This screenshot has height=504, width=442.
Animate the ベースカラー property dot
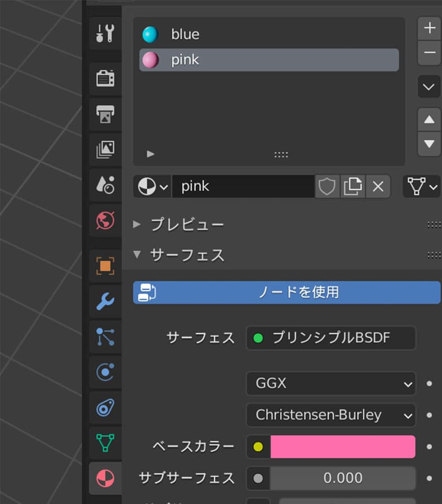coord(429,447)
